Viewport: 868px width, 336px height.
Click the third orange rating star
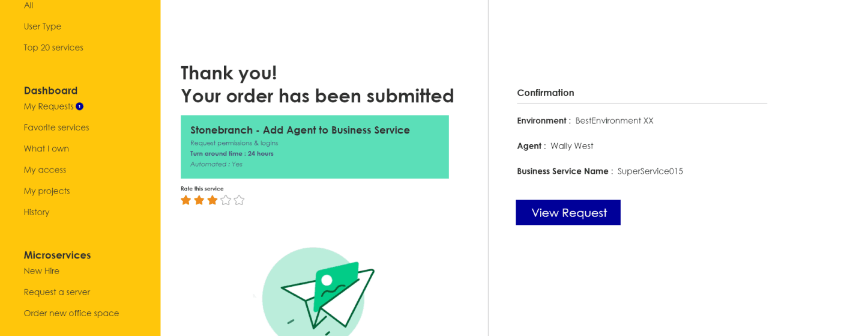pos(212,200)
